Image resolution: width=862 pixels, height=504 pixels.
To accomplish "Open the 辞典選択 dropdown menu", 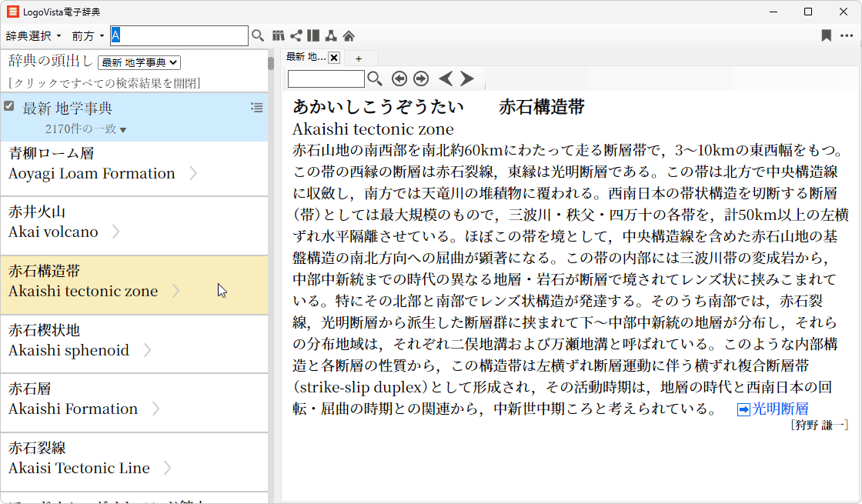I will pos(35,36).
